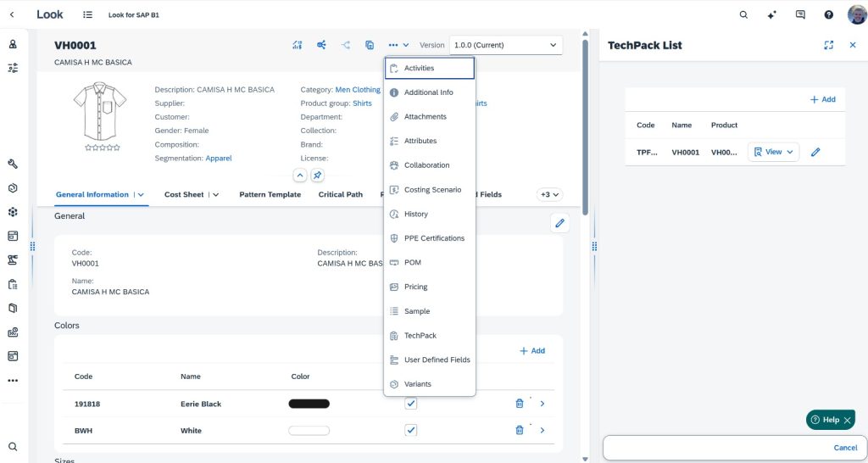Screen dimensions: 868x463
Task: Expand the +3 more tabs dropdown
Action: click(x=549, y=194)
